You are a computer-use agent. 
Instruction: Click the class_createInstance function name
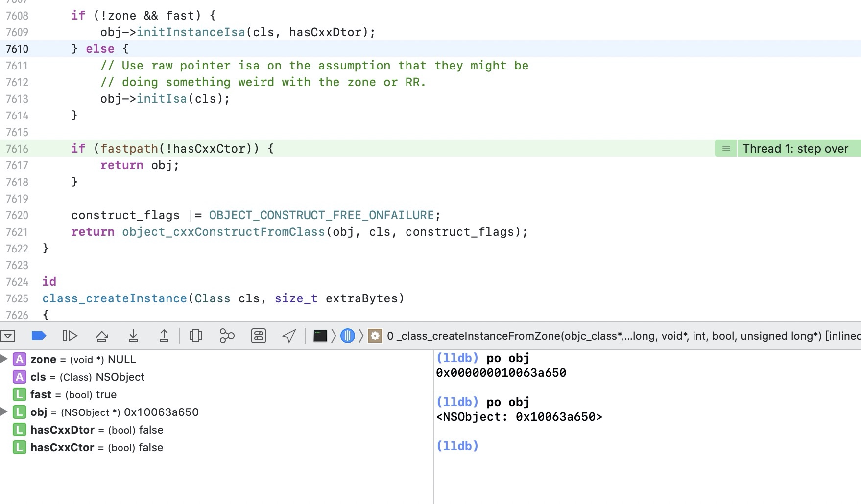115,298
